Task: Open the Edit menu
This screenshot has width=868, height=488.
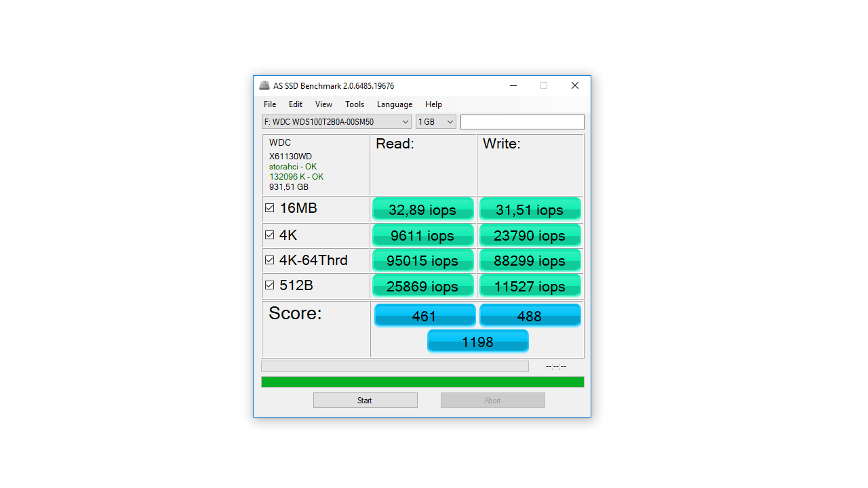Action: click(x=296, y=104)
